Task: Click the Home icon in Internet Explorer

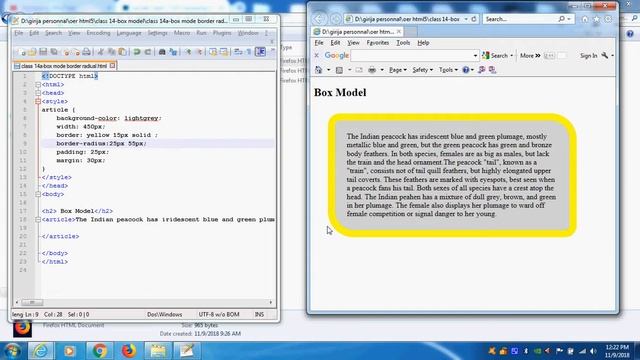Action: (x=584, y=19)
